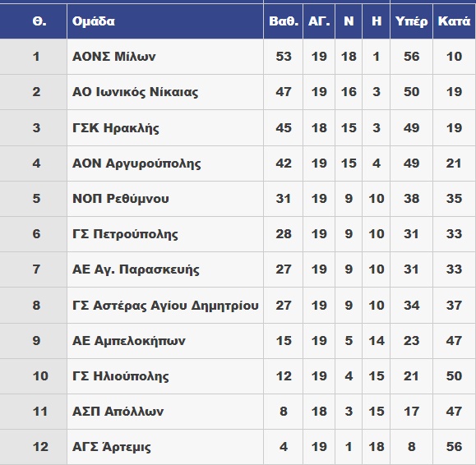Select ΓΣ Ηλιούπολης team row
This screenshot has height=465, width=476.
pos(238,376)
